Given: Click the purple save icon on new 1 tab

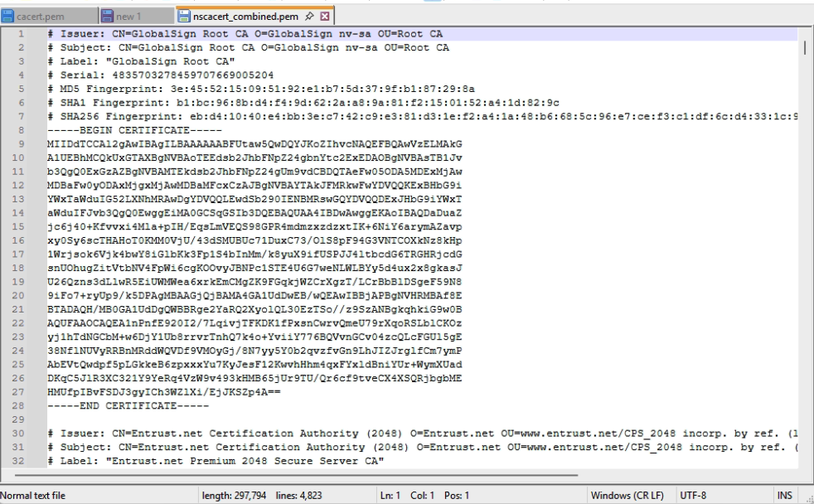Looking at the screenshot, I should [x=107, y=16].
